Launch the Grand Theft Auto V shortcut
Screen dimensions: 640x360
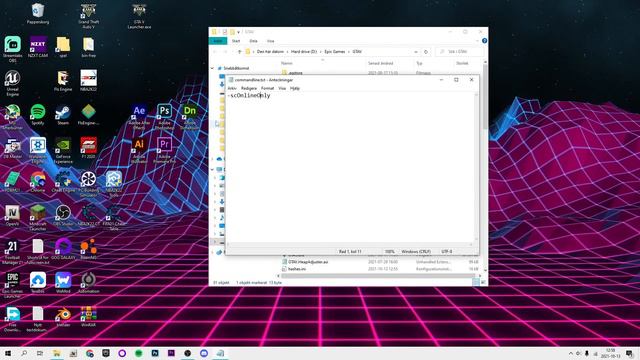(89, 16)
